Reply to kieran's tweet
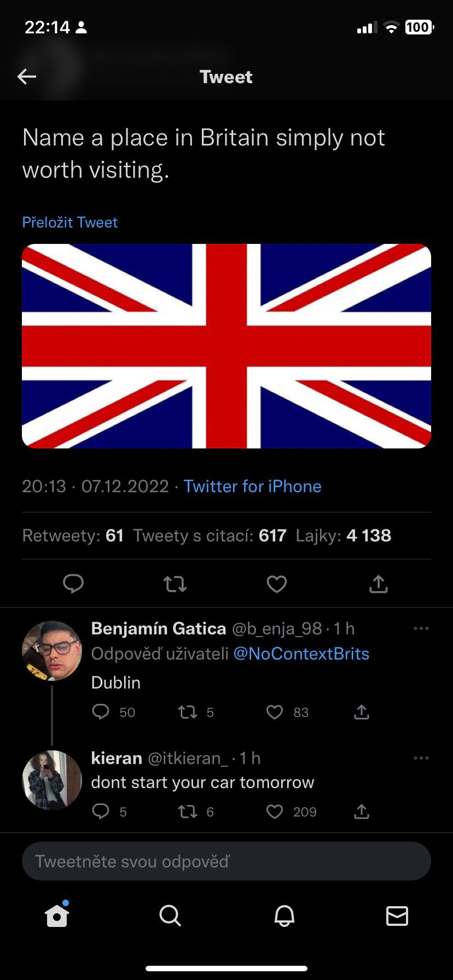 click(x=101, y=812)
